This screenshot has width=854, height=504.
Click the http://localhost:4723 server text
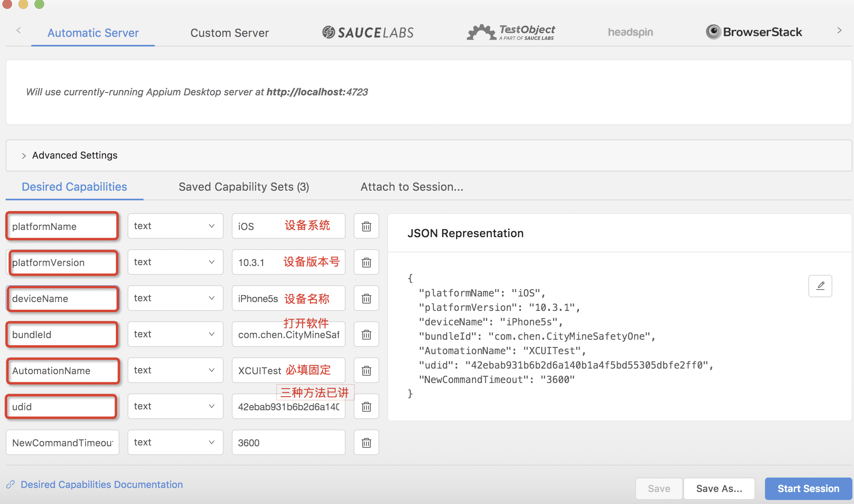point(317,92)
